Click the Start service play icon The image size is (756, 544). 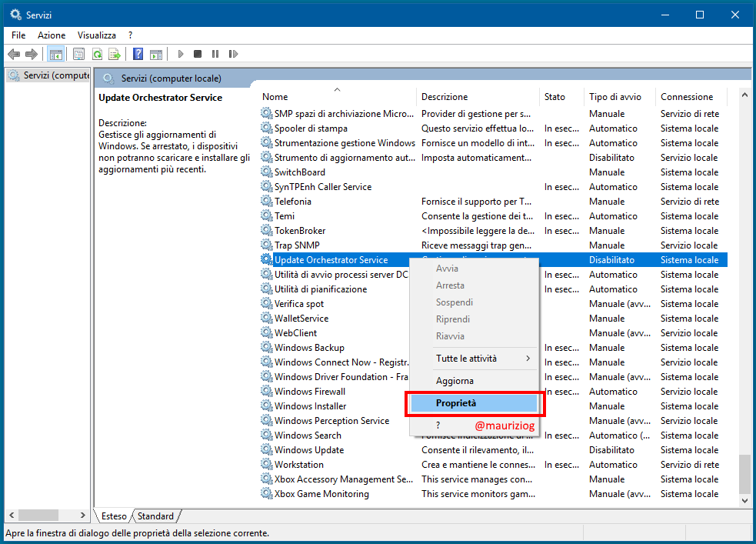click(180, 54)
